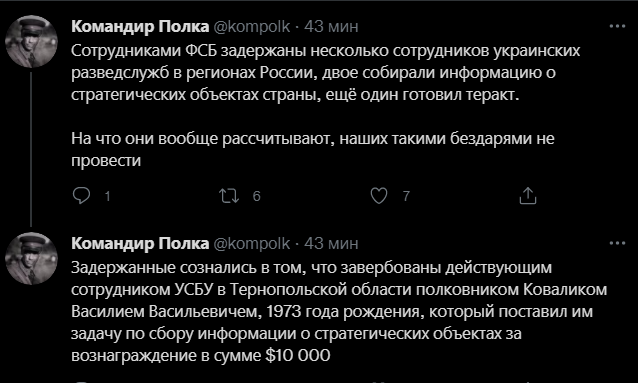The width and height of the screenshot is (638, 383).
Task: View the 1 reply count
Action: tap(107, 197)
